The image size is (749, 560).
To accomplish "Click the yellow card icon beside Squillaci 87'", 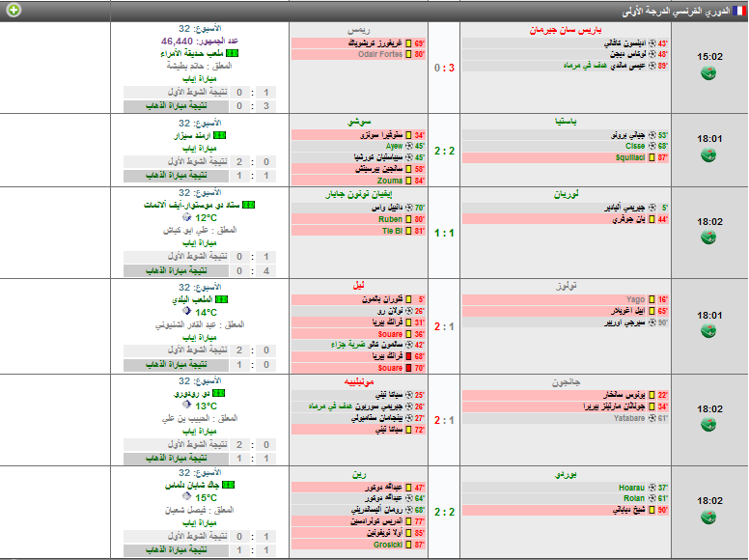I will [652, 157].
